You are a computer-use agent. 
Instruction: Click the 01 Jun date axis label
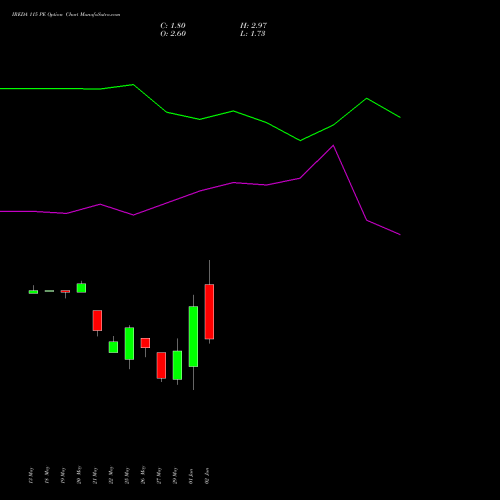[x=191, y=476]
